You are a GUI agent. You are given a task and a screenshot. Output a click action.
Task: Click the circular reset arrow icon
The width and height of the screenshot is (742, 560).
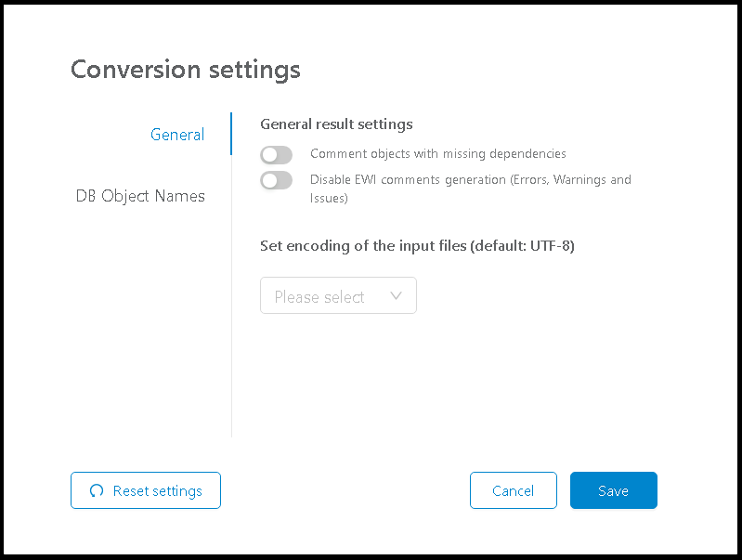[x=97, y=491]
